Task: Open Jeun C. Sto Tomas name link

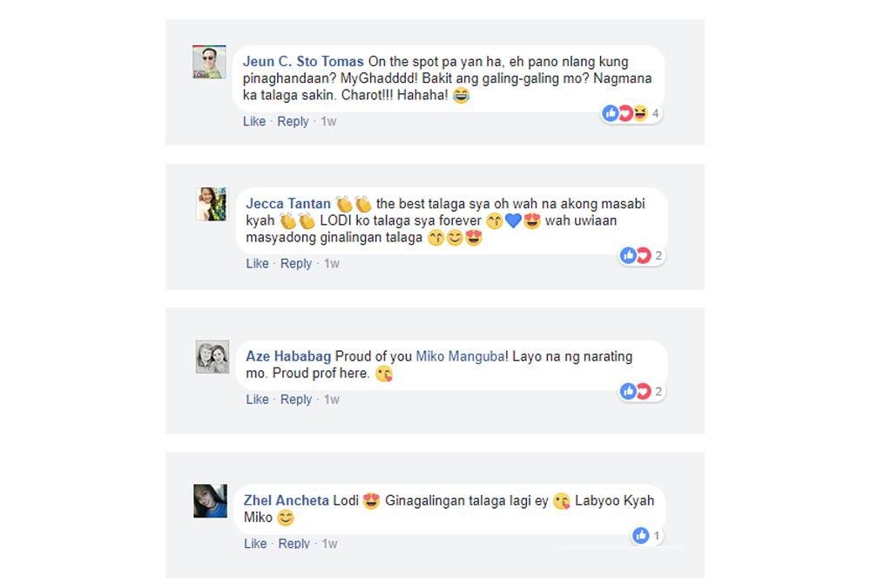Action: tap(303, 61)
